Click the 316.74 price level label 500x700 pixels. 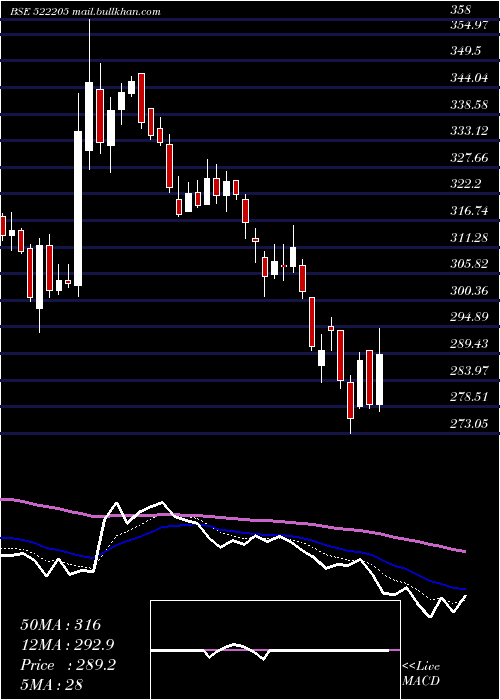click(x=469, y=211)
